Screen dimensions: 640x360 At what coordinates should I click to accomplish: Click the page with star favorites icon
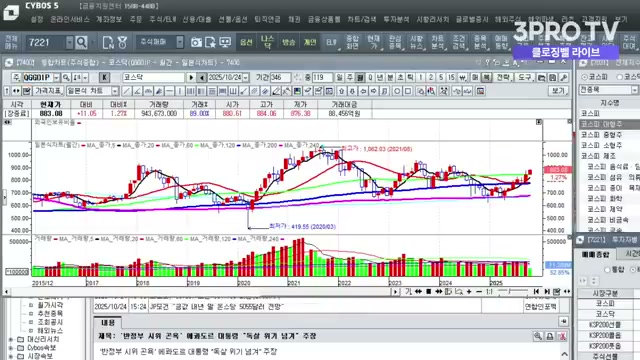click(211, 42)
